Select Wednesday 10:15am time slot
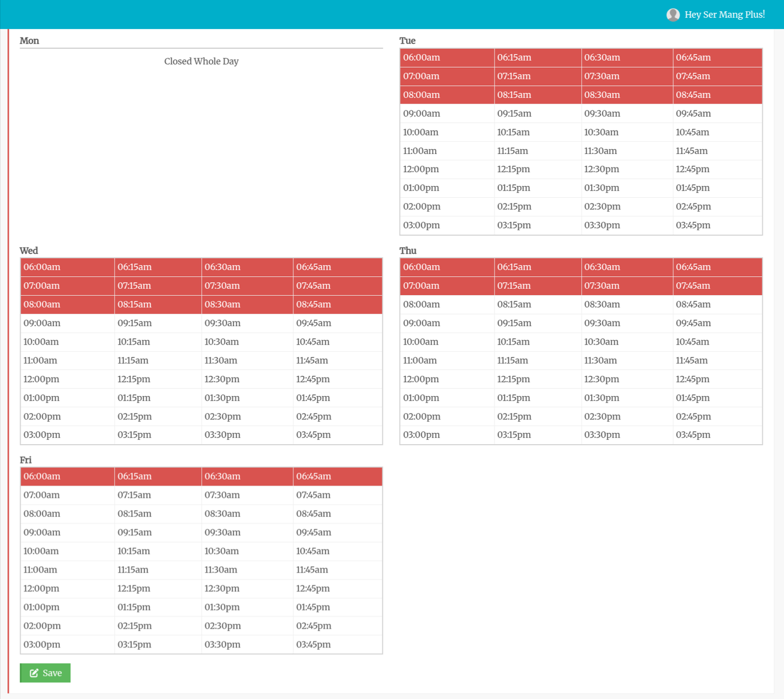Image resolution: width=784 pixels, height=699 pixels. (158, 342)
